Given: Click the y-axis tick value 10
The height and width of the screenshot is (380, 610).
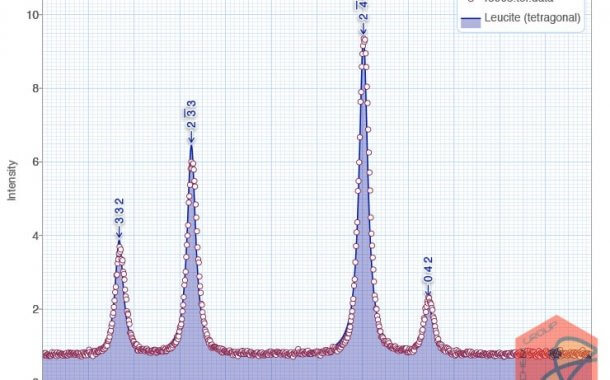Looking at the screenshot, I should click(32, 15).
